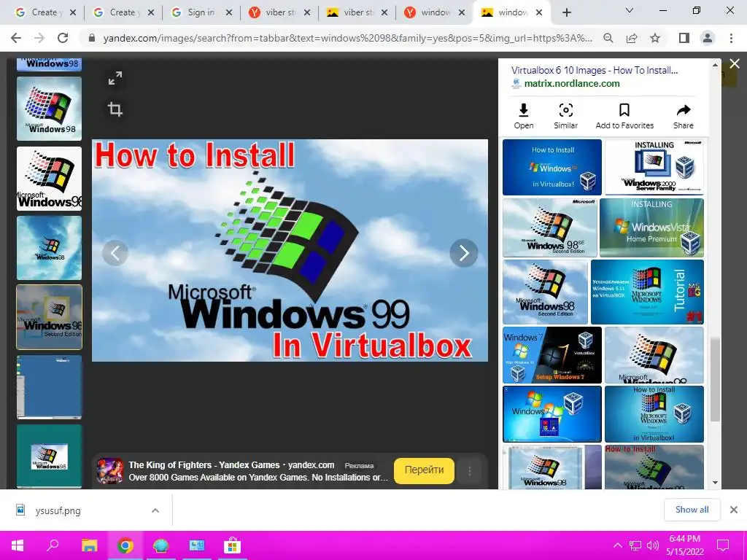Open the zoom magnifier in address bar

pyautogui.click(x=608, y=38)
